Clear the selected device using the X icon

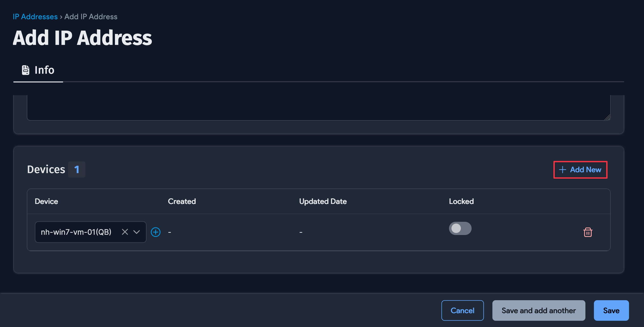pos(125,232)
